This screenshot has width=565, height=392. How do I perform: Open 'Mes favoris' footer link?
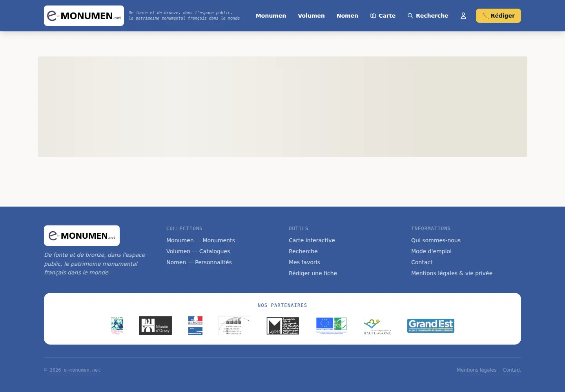pos(304,262)
